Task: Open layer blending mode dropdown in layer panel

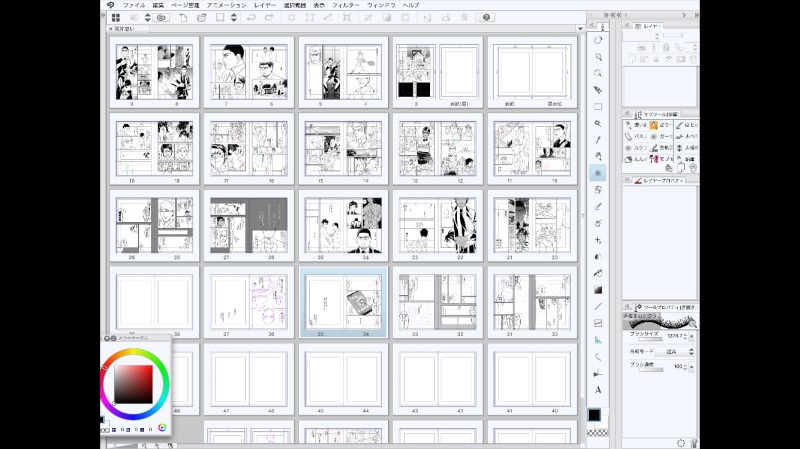Action: [x=641, y=36]
